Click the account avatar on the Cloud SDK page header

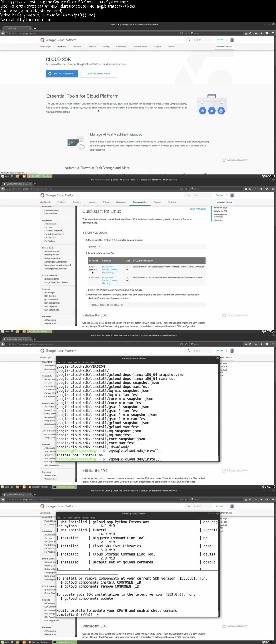click(232, 40)
